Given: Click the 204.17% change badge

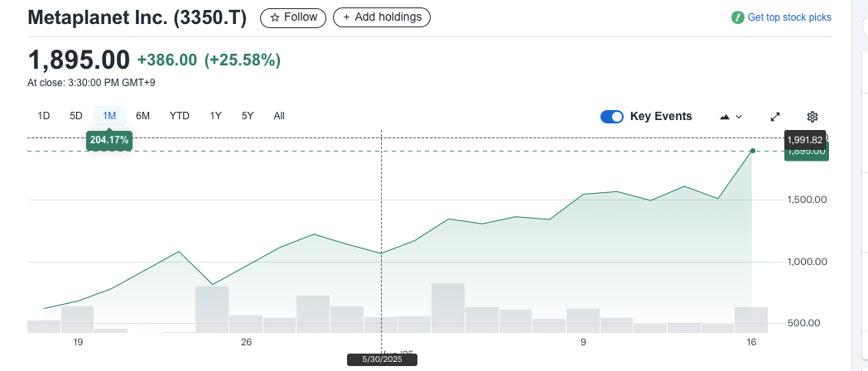Looking at the screenshot, I should tap(109, 140).
